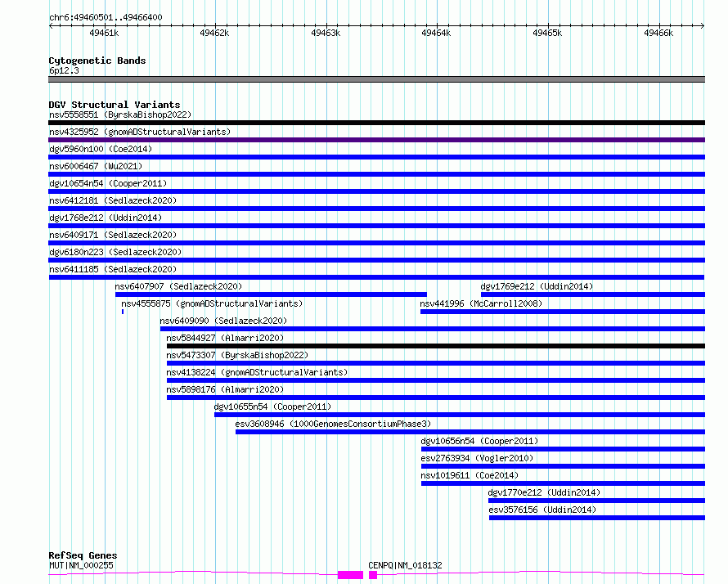Open esv3608946 1000Genomes variant label
This screenshot has height=584, width=728.
tap(333, 424)
